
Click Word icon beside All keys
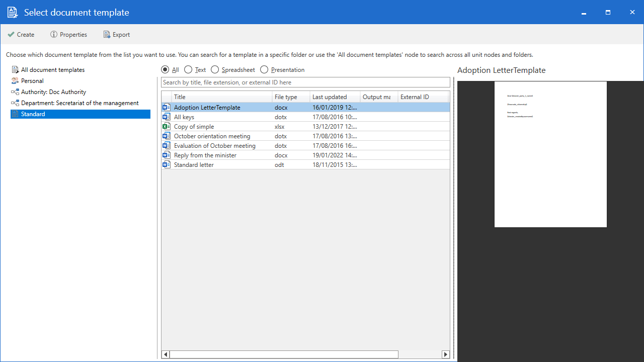coord(167,117)
